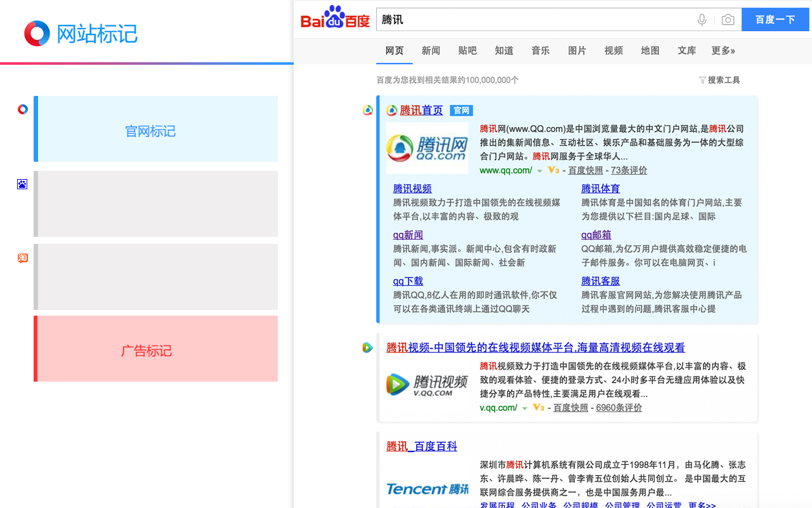This screenshot has width=812, height=508.
Task: Click the voice search microphone icon
Action: 702,20
